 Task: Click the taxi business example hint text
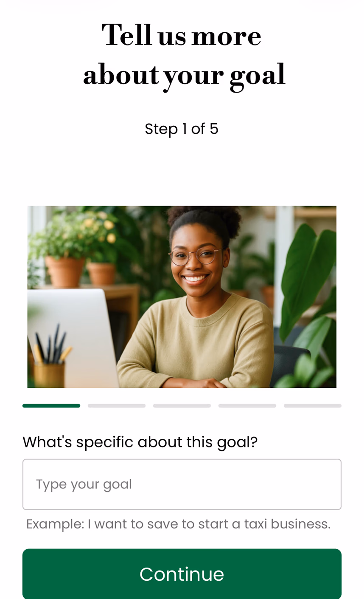point(178,524)
